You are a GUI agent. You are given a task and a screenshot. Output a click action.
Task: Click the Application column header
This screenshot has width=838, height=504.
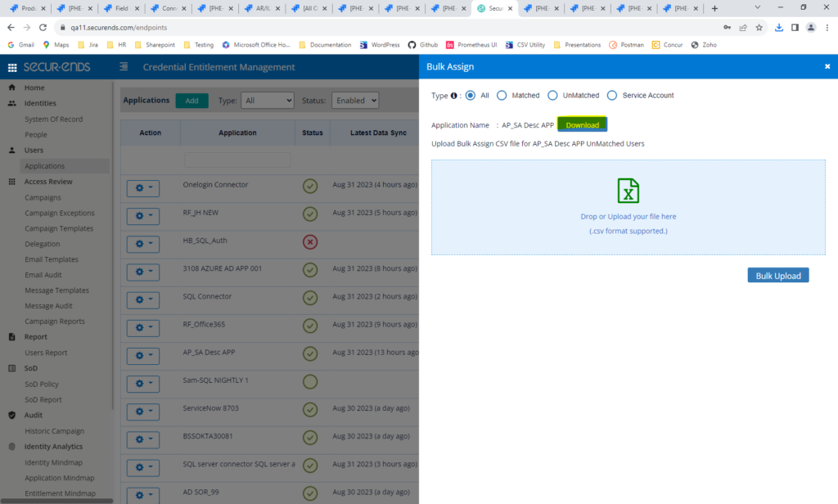237,133
